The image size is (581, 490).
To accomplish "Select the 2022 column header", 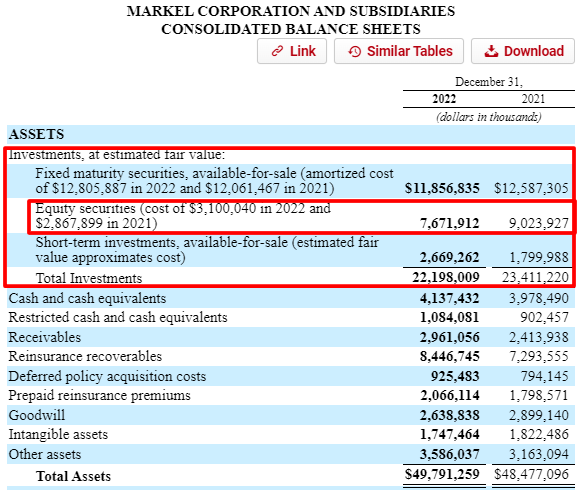I will [x=444, y=99].
